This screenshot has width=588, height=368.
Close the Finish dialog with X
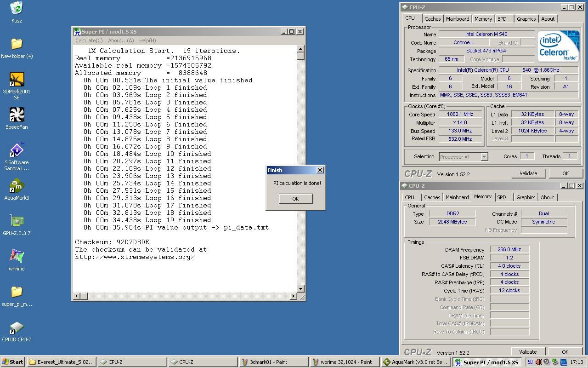click(x=320, y=170)
